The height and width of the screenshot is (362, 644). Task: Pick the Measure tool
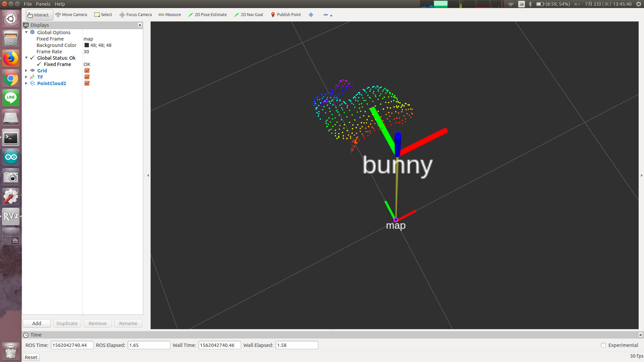170,15
